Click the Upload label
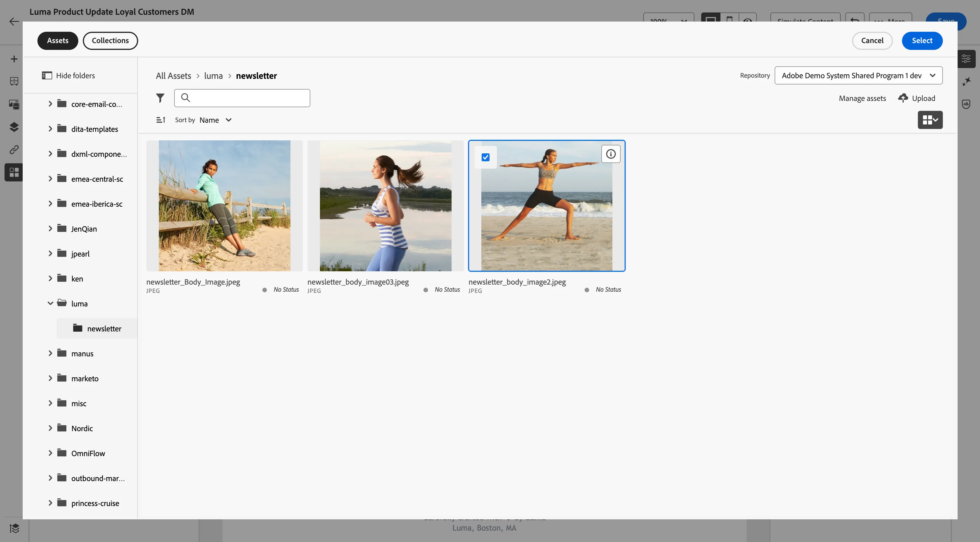Screen dimensions: 980x542 923,98
